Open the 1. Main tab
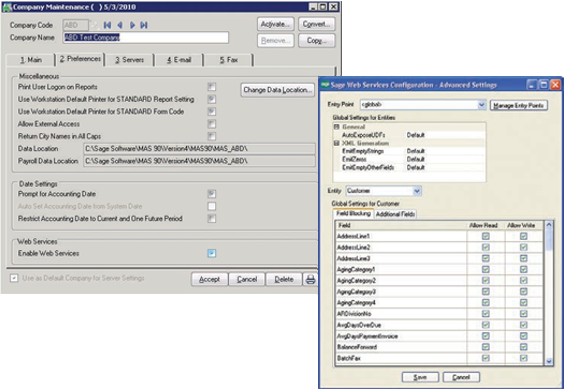This screenshot has width=565, height=390. (x=31, y=60)
